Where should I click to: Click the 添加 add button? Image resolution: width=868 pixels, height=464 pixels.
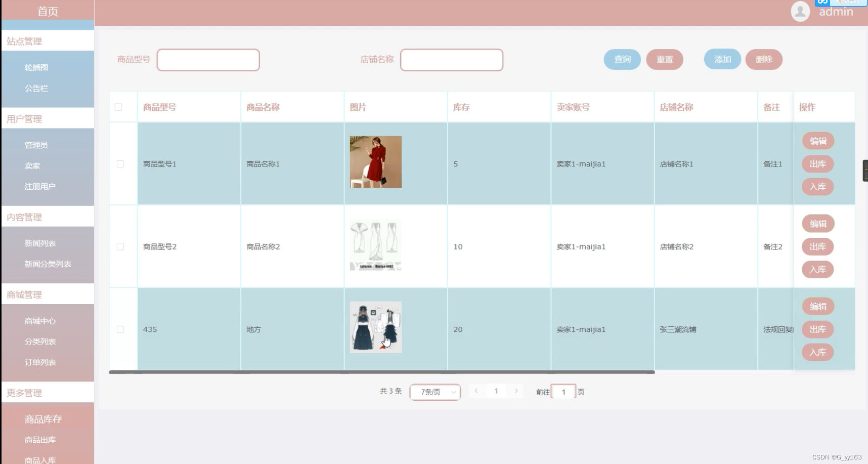(722, 59)
